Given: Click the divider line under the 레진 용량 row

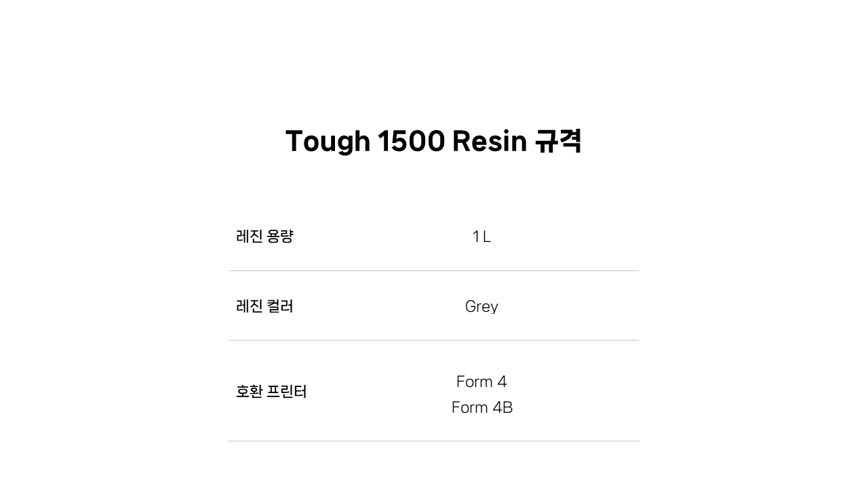Looking at the screenshot, I should [x=434, y=270].
